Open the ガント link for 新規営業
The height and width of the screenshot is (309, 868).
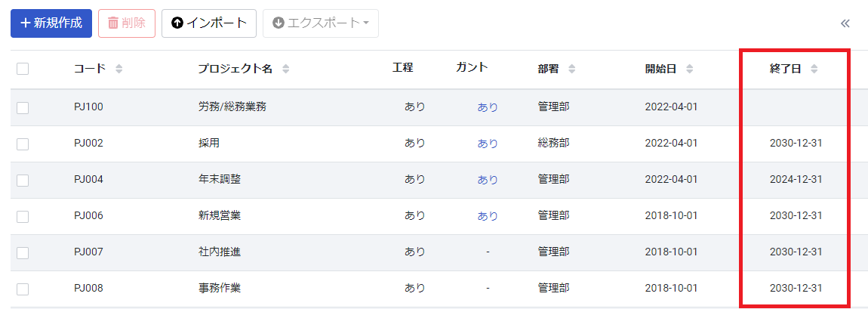[x=488, y=216]
